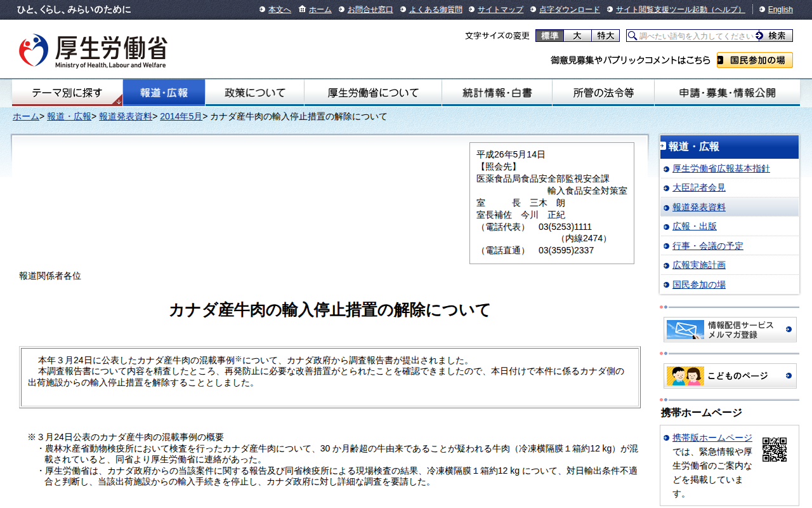Select 政策について navigation tab

point(255,93)
